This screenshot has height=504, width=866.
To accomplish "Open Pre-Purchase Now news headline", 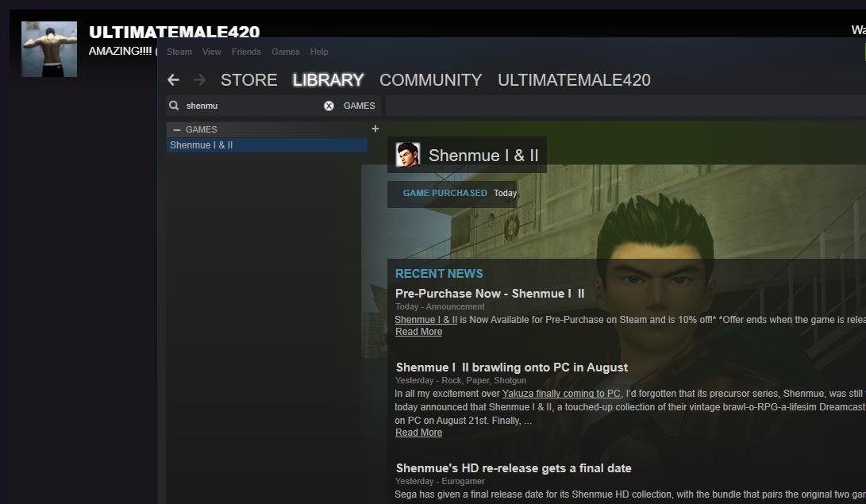I will click(490, 294).
